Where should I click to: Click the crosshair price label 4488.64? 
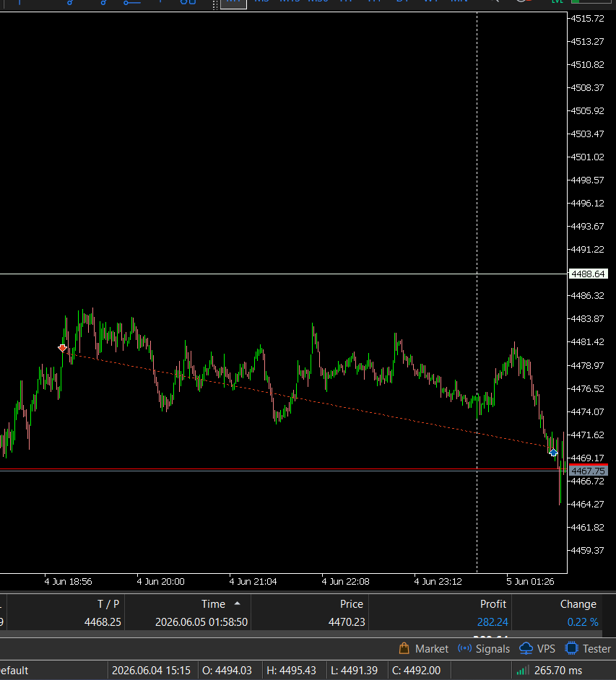point(588,274)
